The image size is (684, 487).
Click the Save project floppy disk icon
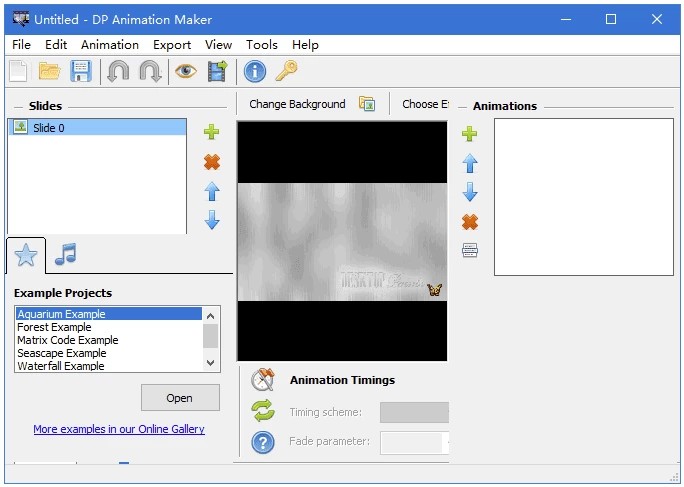(81, 71)
